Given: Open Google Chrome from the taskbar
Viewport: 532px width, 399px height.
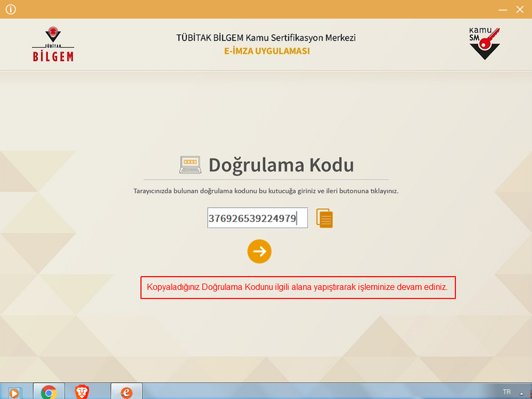Looking at the screenshot, I should click(49, 392).
